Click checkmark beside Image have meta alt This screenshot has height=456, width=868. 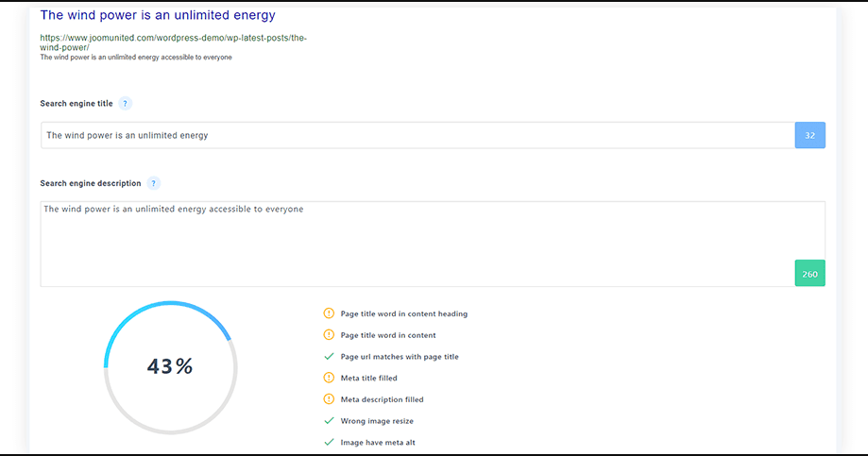[x=329, y=442]
